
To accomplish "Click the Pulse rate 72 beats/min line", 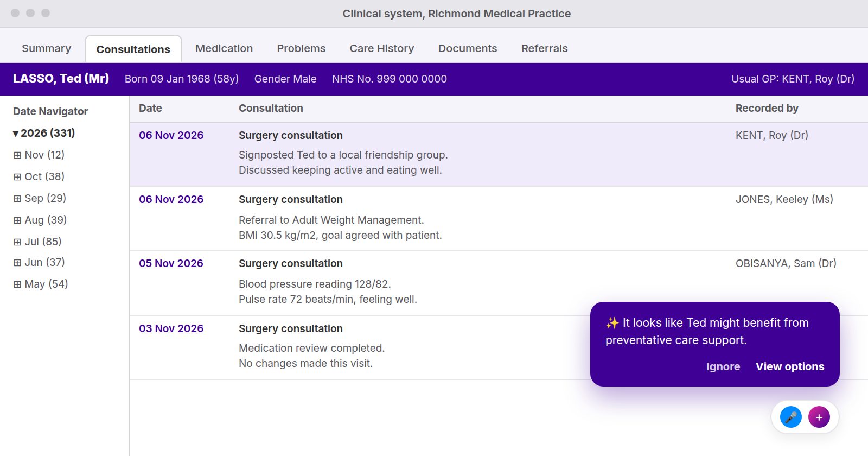I will (x=328, y=299).
